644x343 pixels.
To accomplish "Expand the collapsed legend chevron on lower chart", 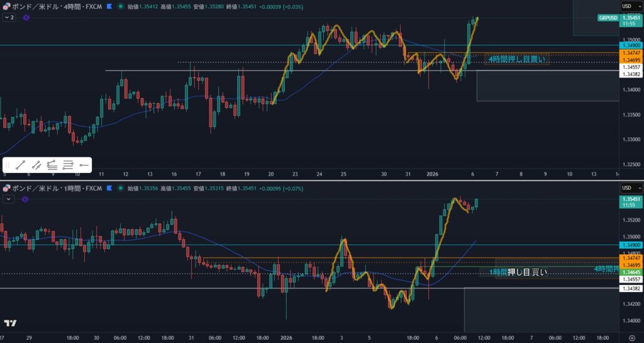I will (x=9, y=199).
